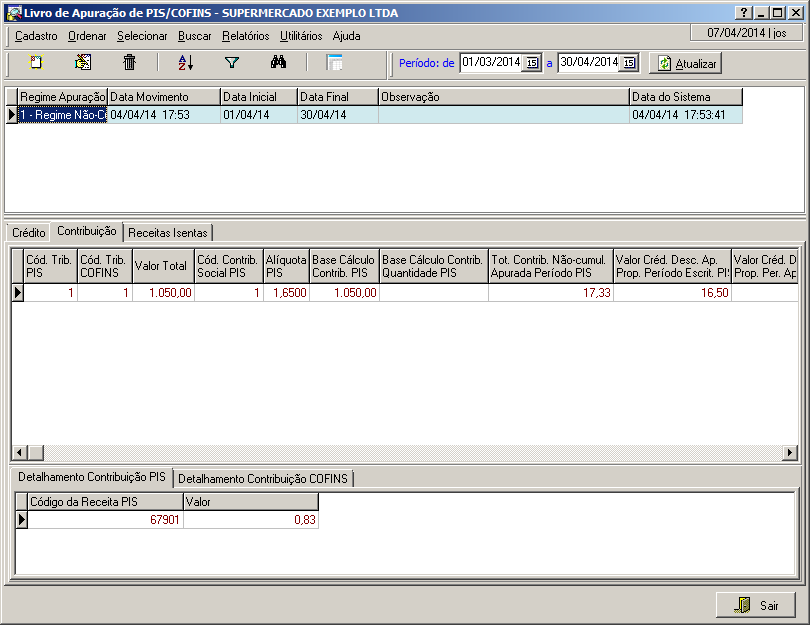This screenshot has height=625, width=810.
Task: Open the Relatórios menu
Action: click(x=245, y=36)
